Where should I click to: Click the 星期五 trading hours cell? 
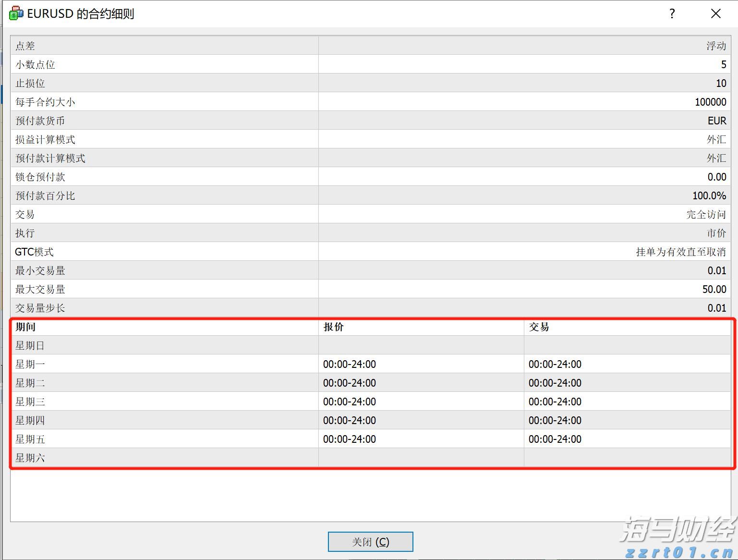click(x=555, y=438)
